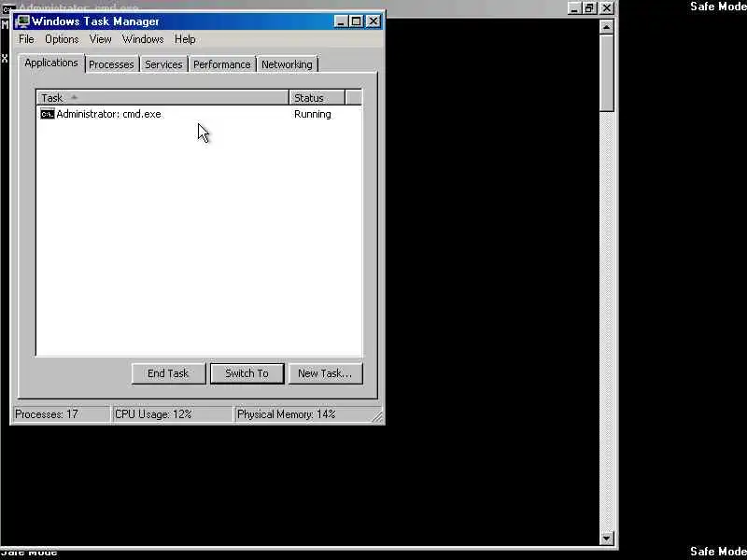Minimize the cmd.exe window

[575, 8]
